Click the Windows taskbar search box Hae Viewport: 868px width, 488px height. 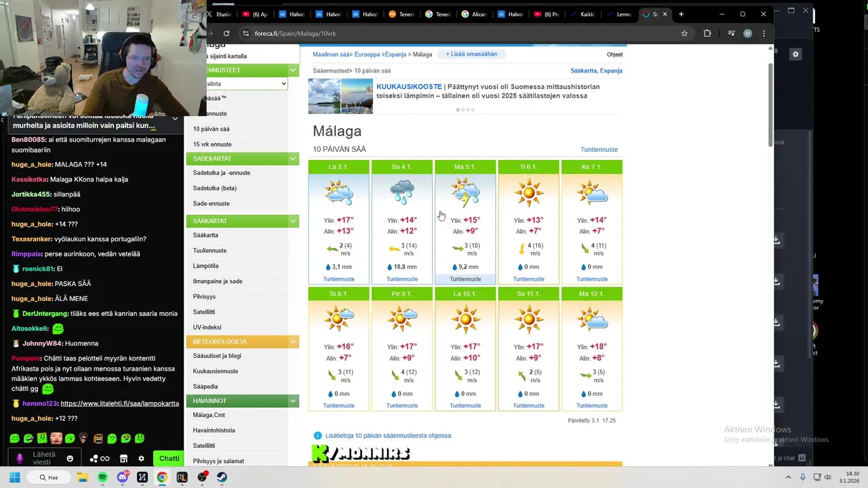tap(49, 477)
